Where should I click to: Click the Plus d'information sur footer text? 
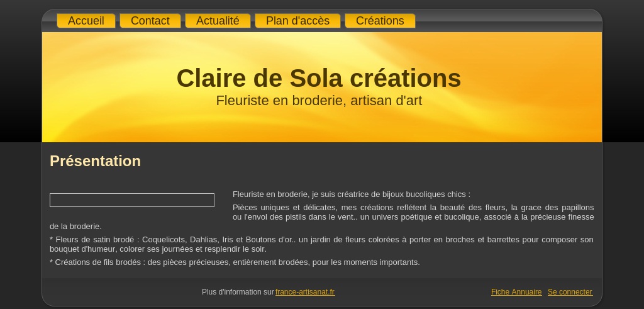[x=238, y=292]
